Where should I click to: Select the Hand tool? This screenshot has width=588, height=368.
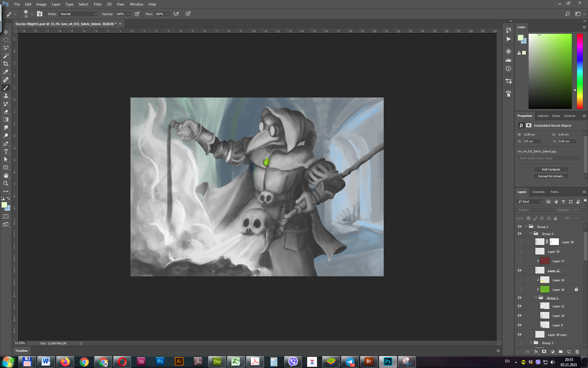coord(6,175)
